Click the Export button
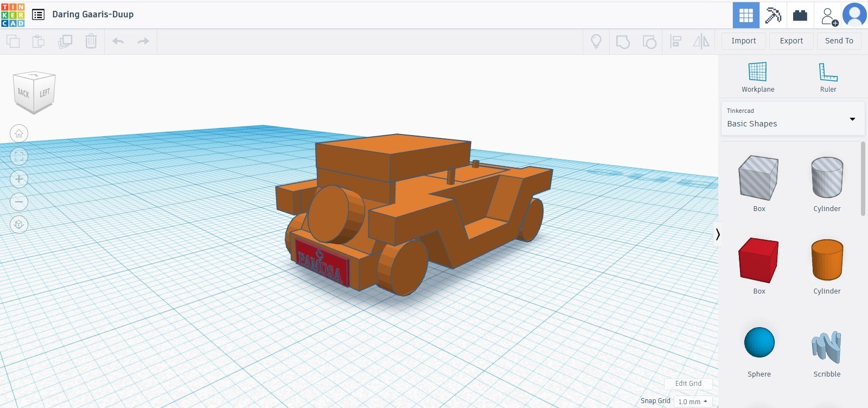868x408 pixels. pyautogui.click(x=792, y=41)
